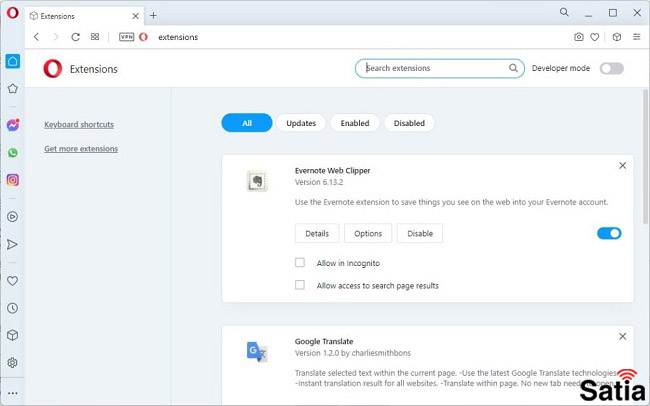Open Pinboards heart icon in sidebar

coord(12,281)
